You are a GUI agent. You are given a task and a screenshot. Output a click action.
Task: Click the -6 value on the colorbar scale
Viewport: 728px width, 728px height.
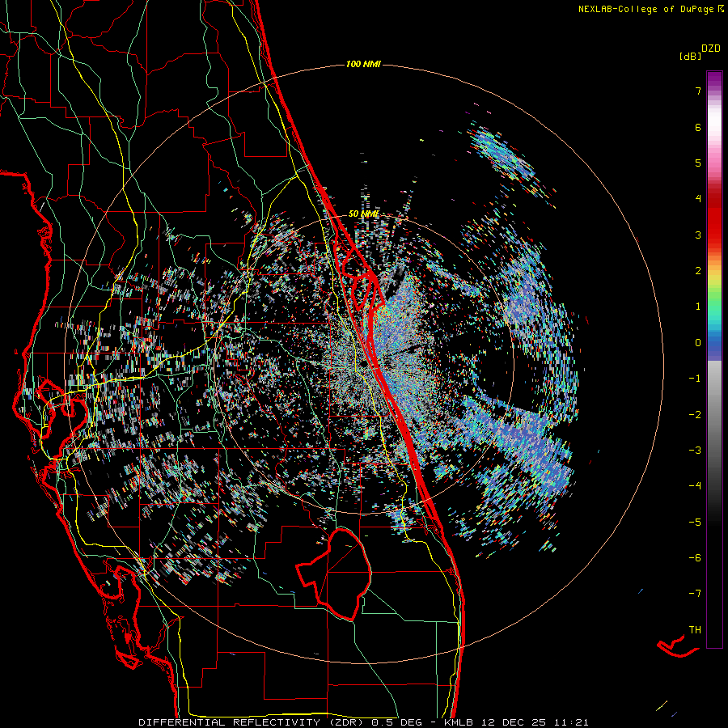click(695, 558)
